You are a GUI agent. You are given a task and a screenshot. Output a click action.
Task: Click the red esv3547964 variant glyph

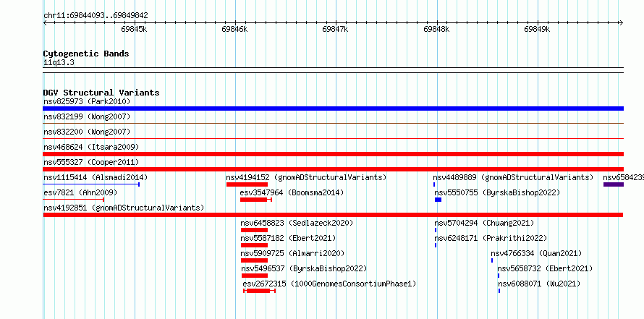point(256,200)
